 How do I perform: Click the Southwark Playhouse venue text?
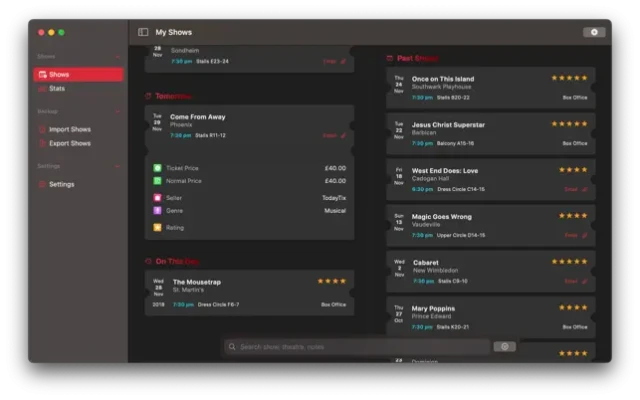tap(441, 87)
